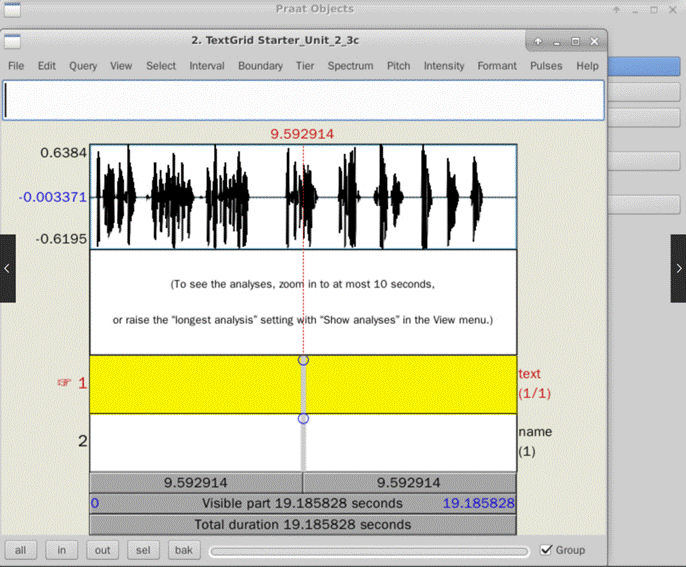Image resolution: width=686 pixels, height=567 pixels.
Task: Click the tier 'name (1)' label
Action: coord(535,441)
